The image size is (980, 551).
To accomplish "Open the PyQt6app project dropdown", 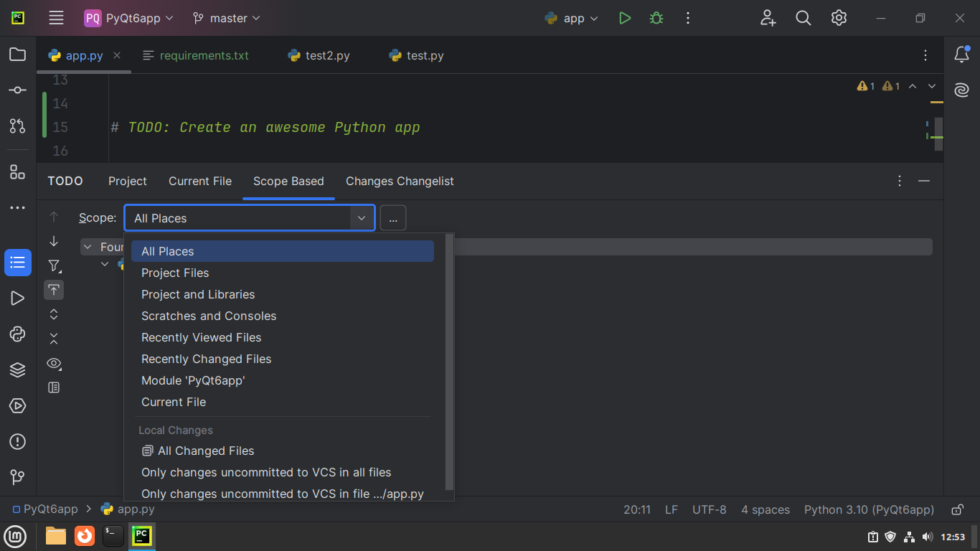I will (129, 18).
